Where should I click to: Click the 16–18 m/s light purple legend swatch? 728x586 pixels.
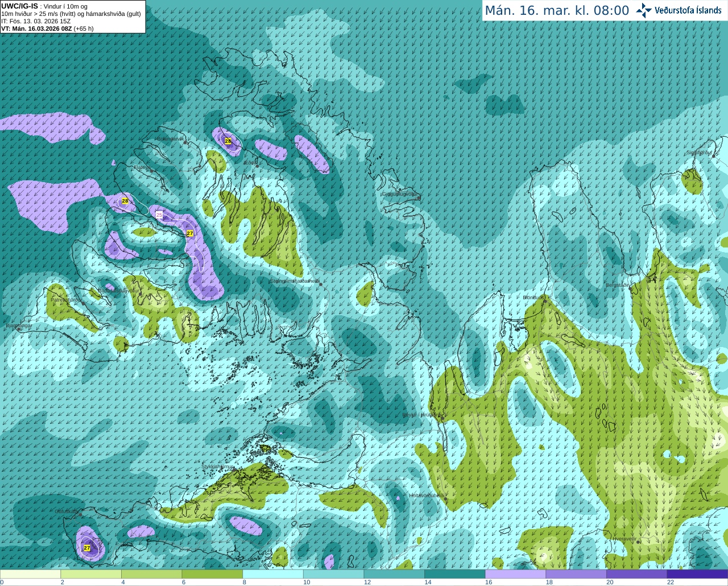coord(516,574)
